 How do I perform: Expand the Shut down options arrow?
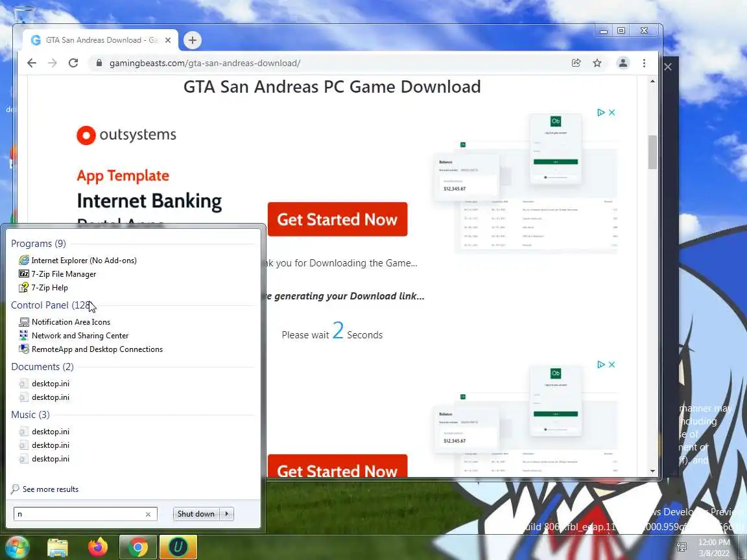tap(227, 514)
